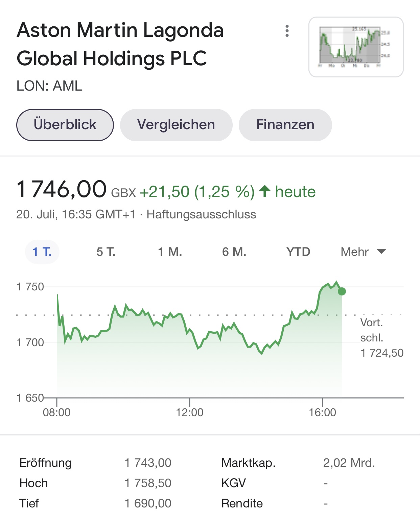Switch to the Vergleichen tab

pyautogui.click(x=176, y=125)
